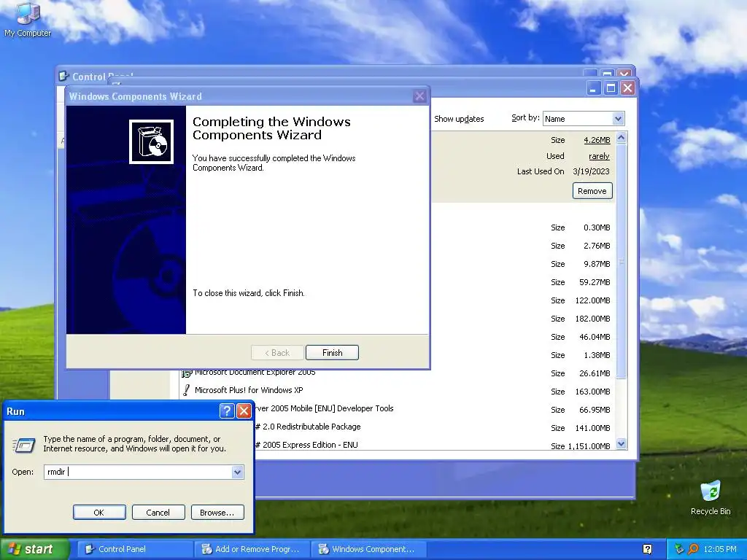Image resolution: width=747 pixels, height=560 pixels.
Task: Open the Sort by Name dropdown
Action: pyautogui.click(x=583, y=119)
